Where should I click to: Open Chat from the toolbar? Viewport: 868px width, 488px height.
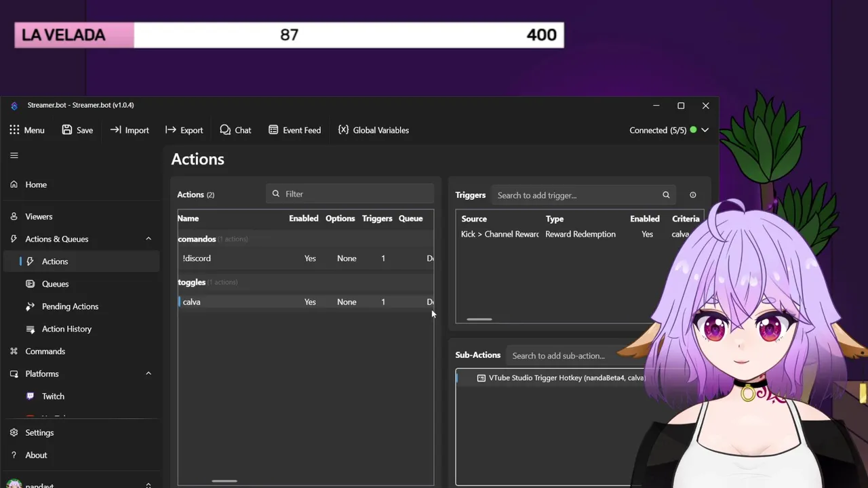(x=235, y=130)
